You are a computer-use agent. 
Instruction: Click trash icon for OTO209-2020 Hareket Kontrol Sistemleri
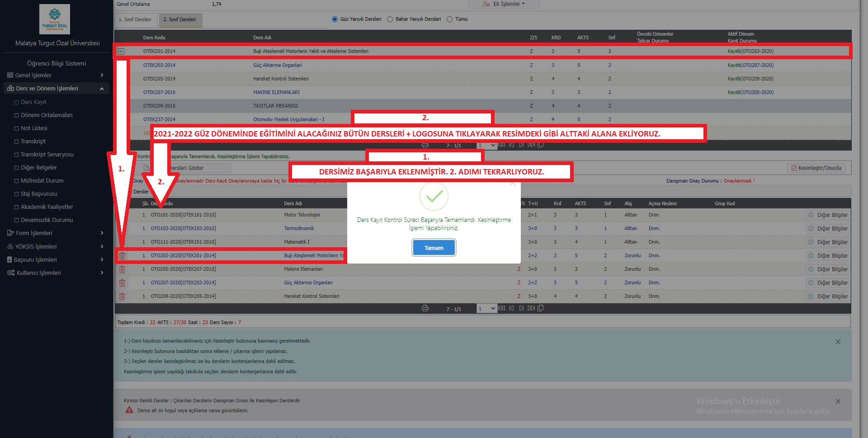click(122, 297)
